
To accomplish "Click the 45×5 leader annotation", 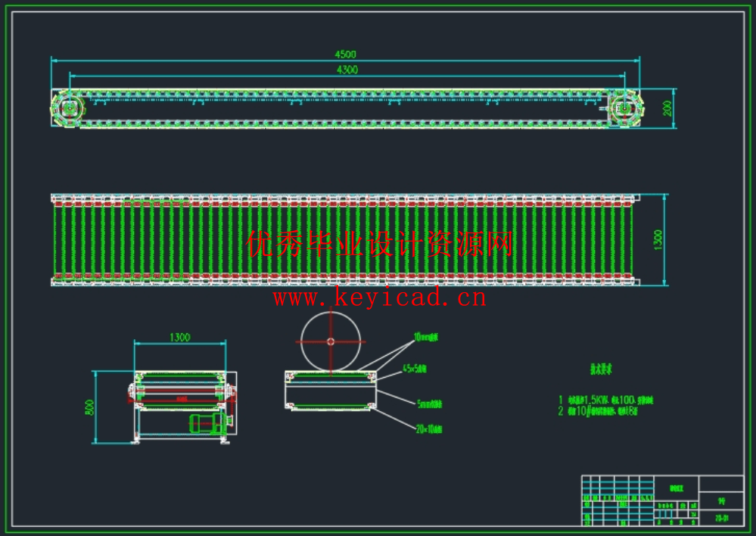I will tap(414, 369).
